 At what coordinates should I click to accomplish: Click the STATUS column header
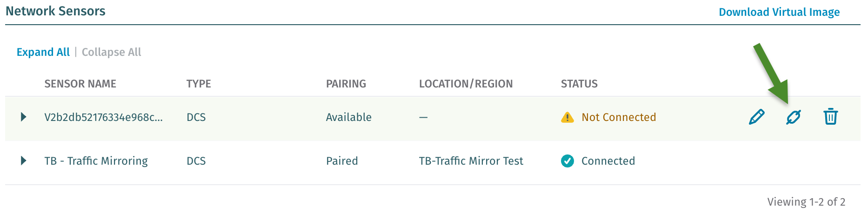(x=579, y=84)
